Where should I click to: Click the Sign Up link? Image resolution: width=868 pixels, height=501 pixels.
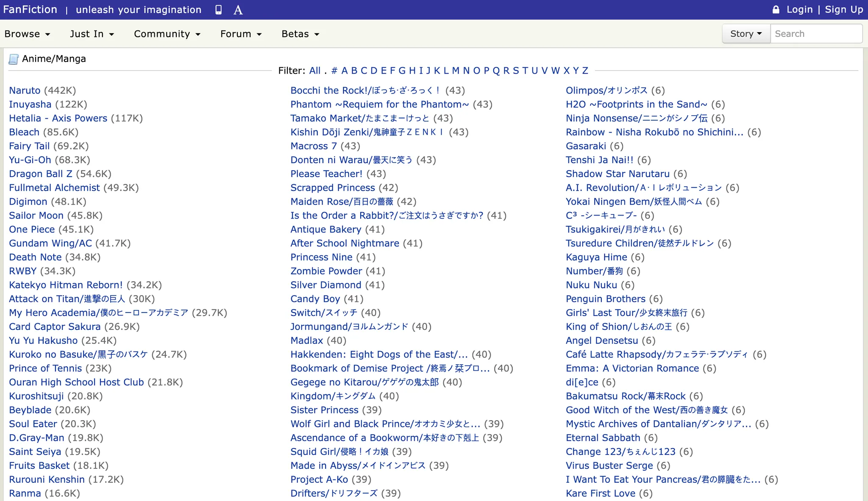click(x=844, y=9)
